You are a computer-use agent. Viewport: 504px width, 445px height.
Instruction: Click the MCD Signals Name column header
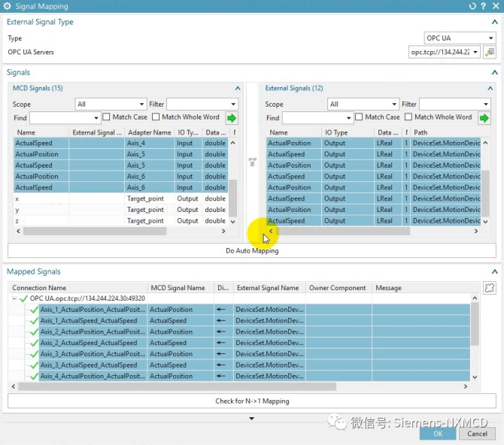pyautogui.click(x=41, y=132)
